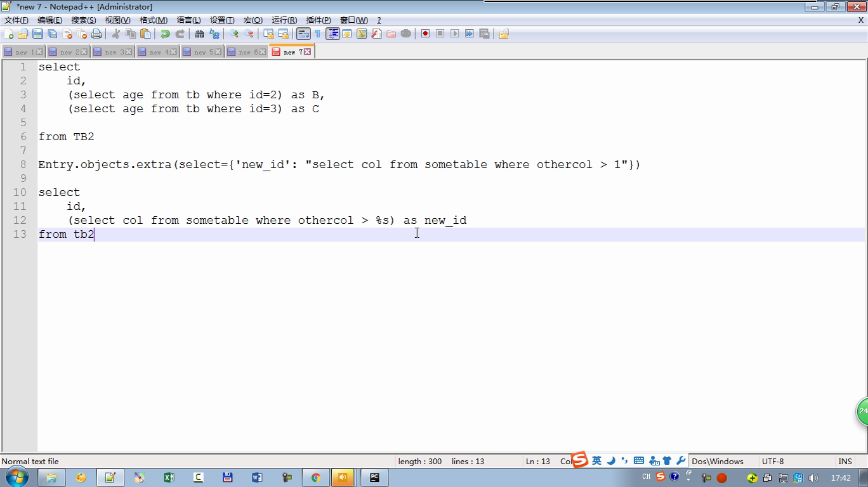This screenshot has width=868, height=487.
Task: Open the 设置(T) menu
Action: tap(222, 20)
